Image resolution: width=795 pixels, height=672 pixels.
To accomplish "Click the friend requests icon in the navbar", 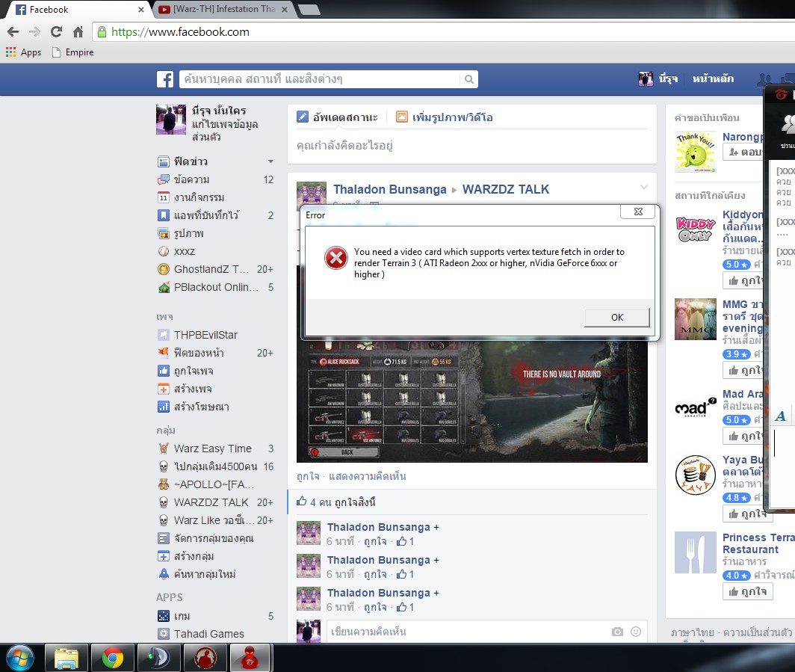I will 764,78.
